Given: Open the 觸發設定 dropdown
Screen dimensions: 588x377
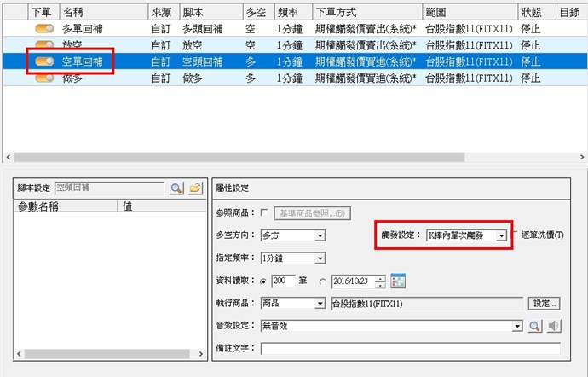Looking at the screenshot, I should [501, 235].
